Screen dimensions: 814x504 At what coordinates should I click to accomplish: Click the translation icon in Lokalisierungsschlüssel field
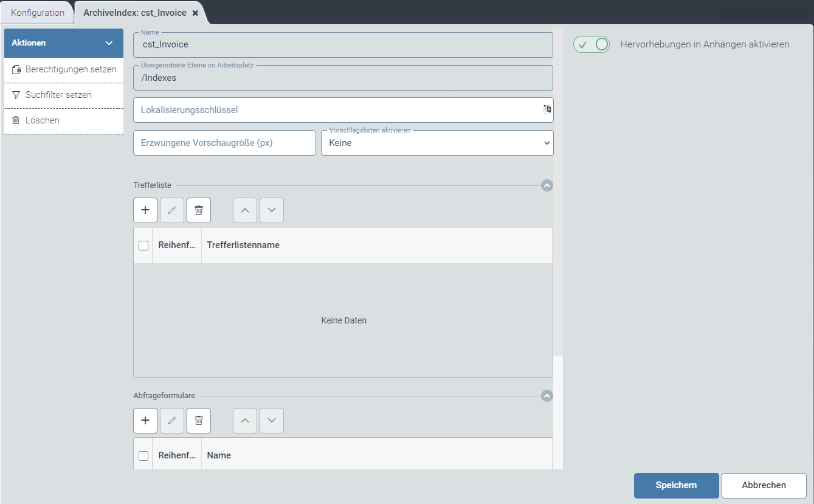tap(547, 109)
